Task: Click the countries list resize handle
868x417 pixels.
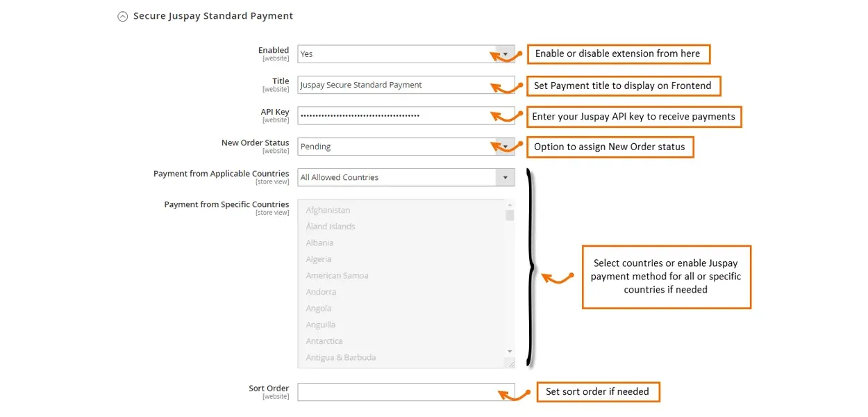Action: [x=511, y=363]
